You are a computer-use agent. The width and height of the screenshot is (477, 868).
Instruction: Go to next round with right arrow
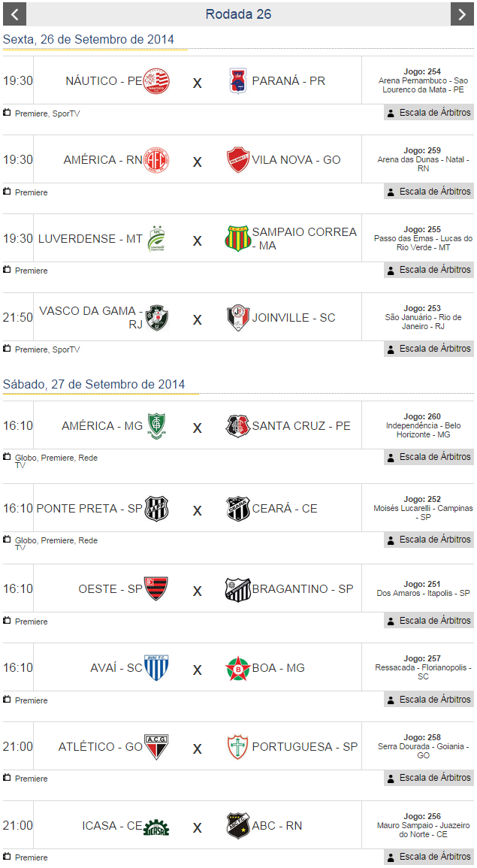(x=462, y=14)
